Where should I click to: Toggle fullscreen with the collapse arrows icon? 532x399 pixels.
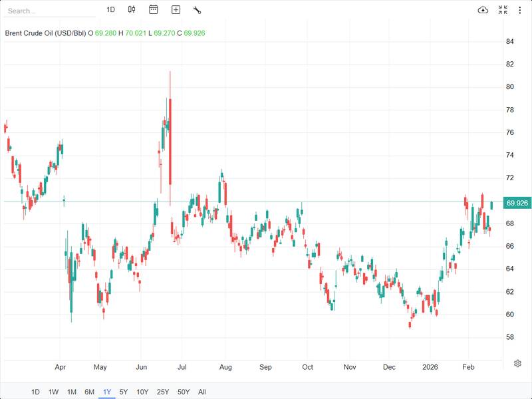click(x=503, y=10)
